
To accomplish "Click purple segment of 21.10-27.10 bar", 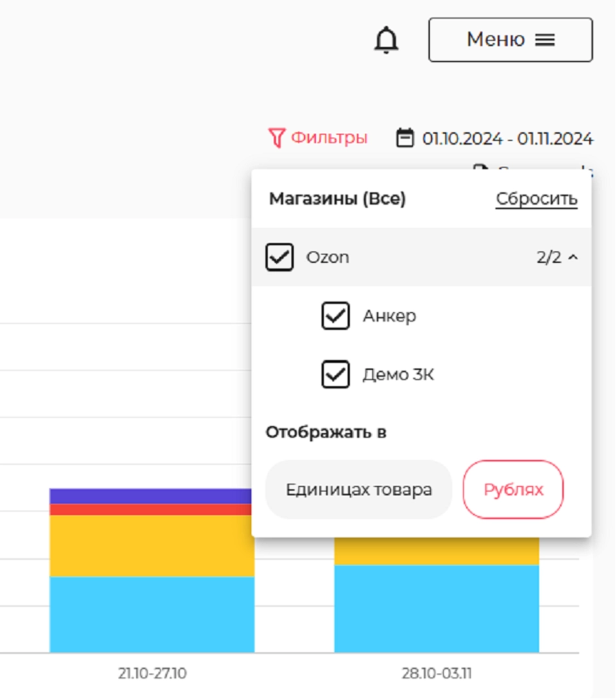I will pyautogui.click(x=151, y=495).
